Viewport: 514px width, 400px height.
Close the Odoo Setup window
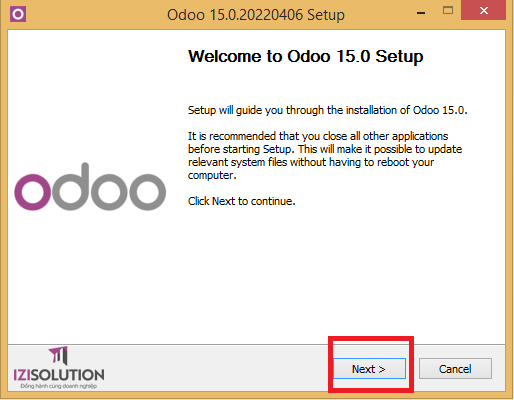coord(483,10)
